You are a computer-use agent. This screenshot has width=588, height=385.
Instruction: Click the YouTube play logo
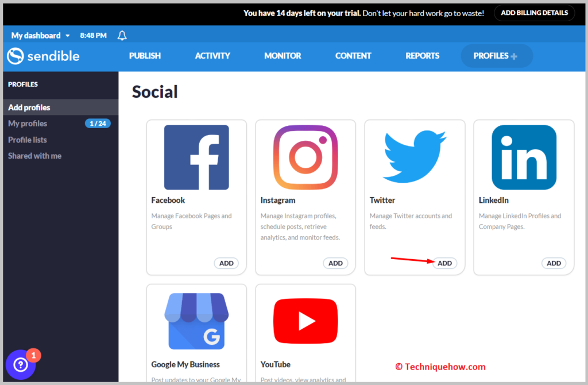click(305, 321)
